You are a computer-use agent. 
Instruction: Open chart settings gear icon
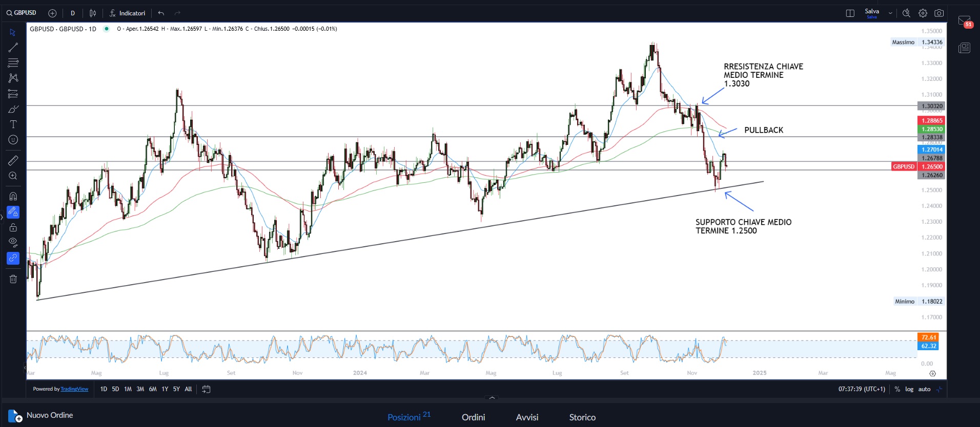point(923,13)
